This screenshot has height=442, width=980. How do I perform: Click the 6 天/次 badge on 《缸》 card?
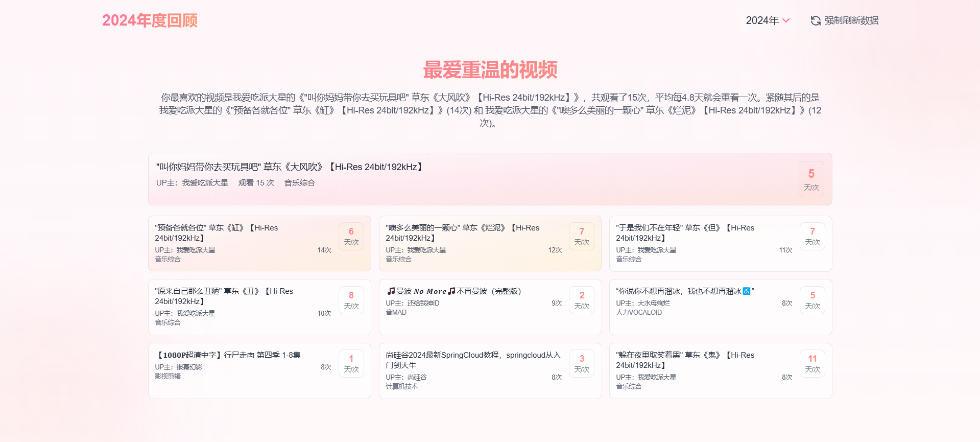tap(351, 236)
